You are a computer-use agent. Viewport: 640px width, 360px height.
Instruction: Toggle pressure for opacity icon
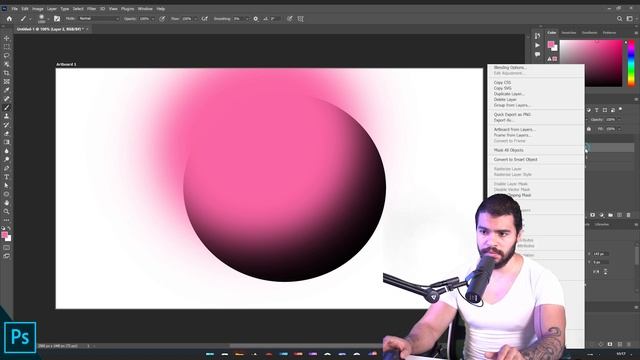tap(162, 19)
